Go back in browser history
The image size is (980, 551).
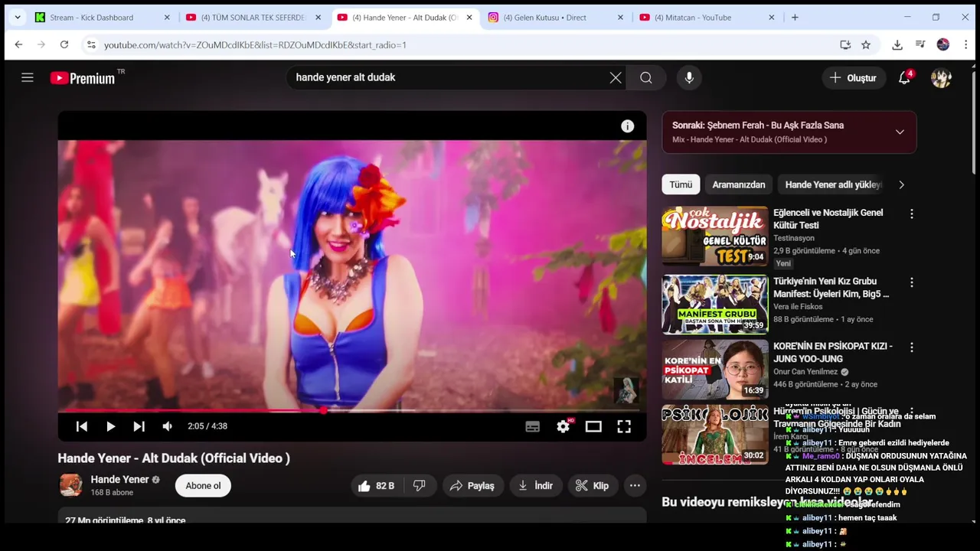point(18,45)
